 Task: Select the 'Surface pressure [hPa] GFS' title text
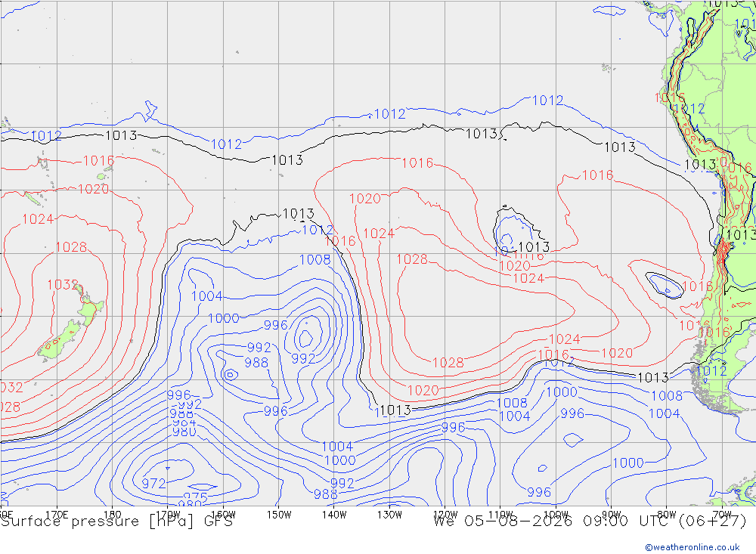[x=116, y=522]
